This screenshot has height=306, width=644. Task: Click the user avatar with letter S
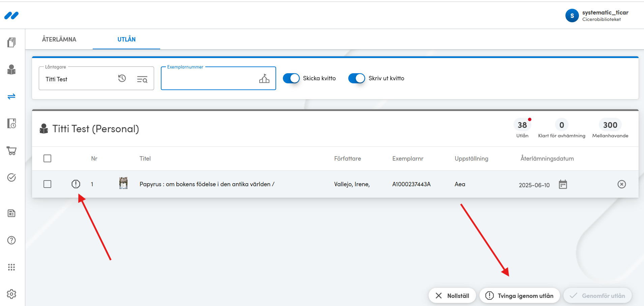coord(572,16)
